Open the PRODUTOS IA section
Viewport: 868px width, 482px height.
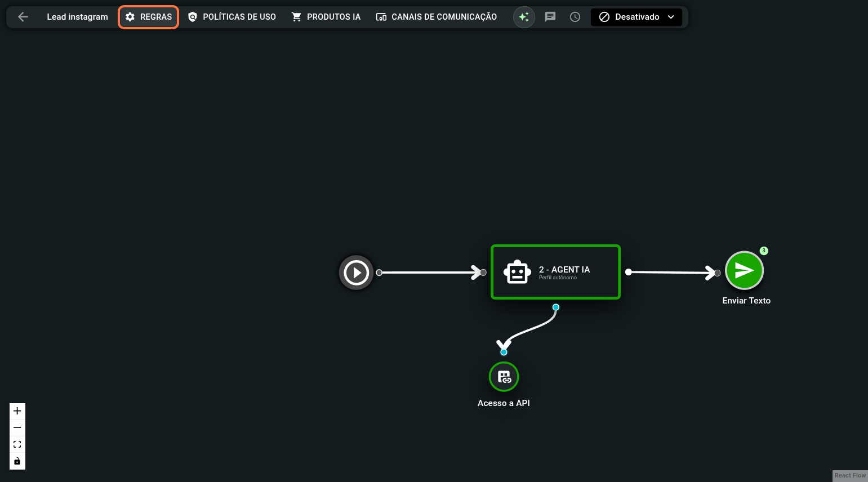pos(326,17)
